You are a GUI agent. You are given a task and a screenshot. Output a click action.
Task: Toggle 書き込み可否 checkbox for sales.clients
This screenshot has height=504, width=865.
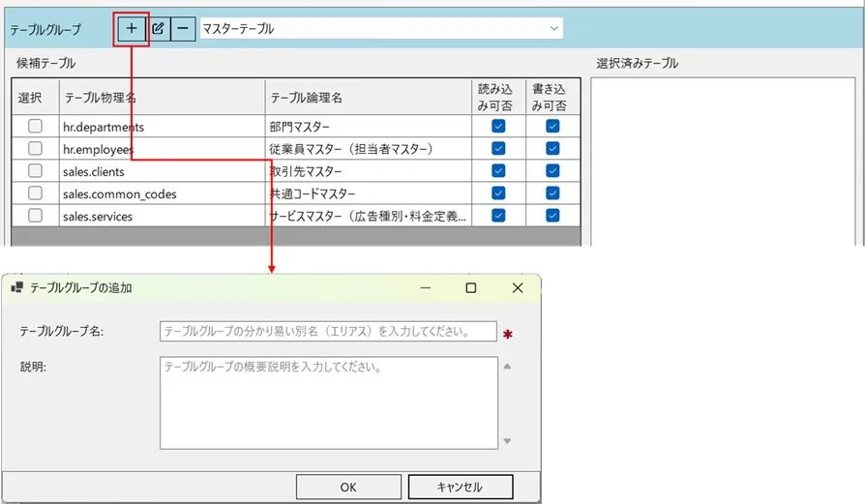[x=552, y=171]
